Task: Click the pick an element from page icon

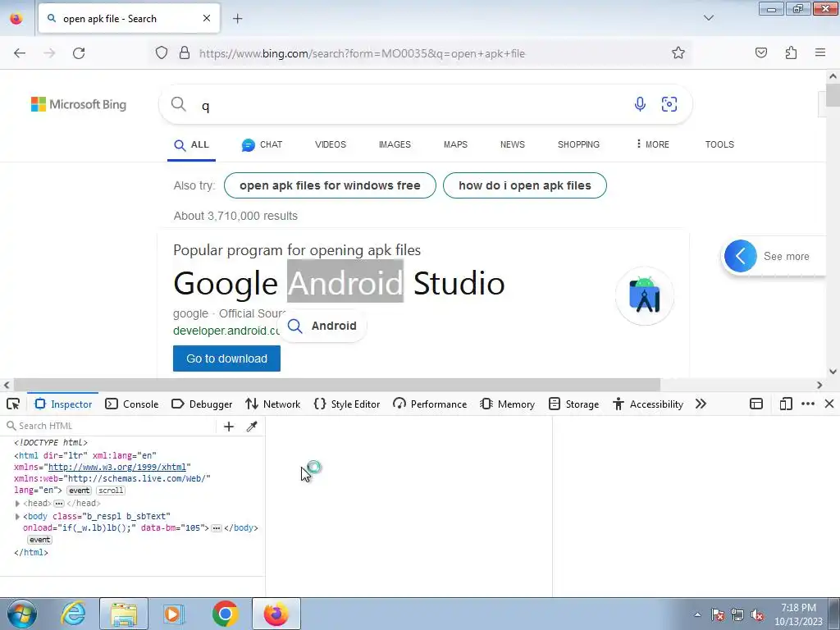Action: tap(13, 404)
